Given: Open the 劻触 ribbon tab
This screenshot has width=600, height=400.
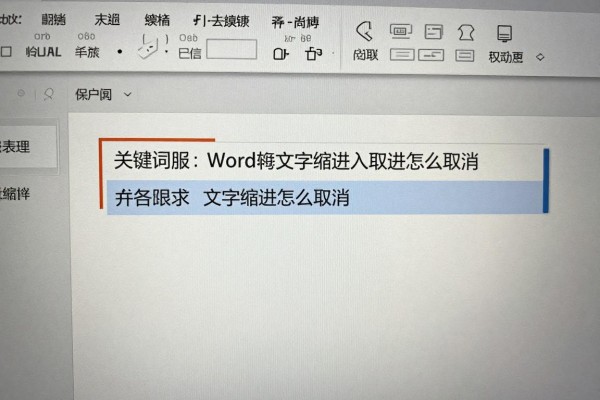Looking at the screenshot, I should [x=54, y=19].
